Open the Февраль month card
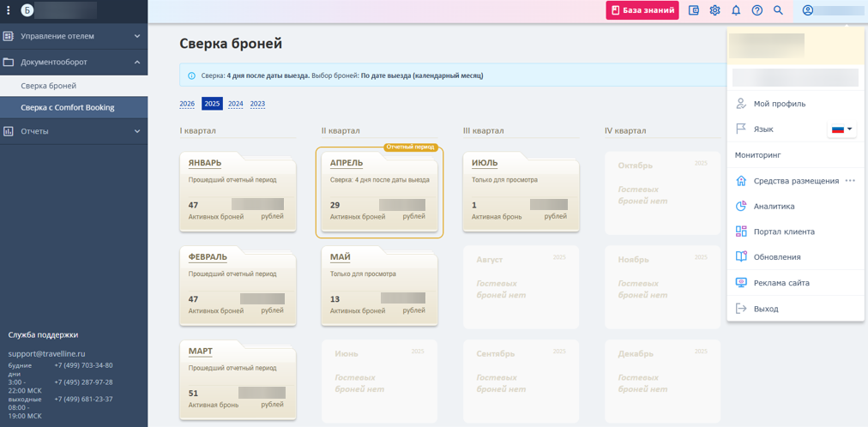This screenshot has width=868, height=427. tap(238, 286)
